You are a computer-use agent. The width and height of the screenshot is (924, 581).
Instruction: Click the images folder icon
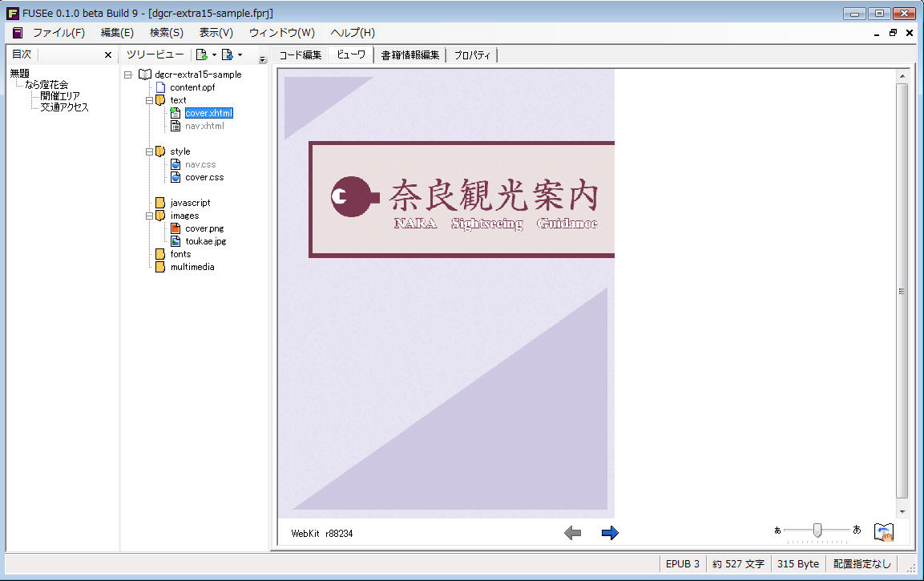tap(160, 216)
